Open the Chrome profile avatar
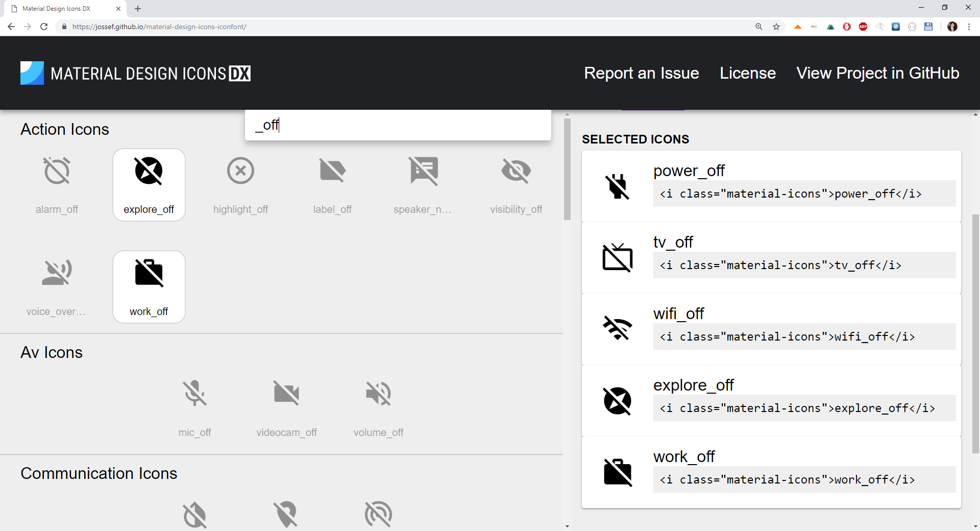Screen dimensions: 980x531 point(952,27)
